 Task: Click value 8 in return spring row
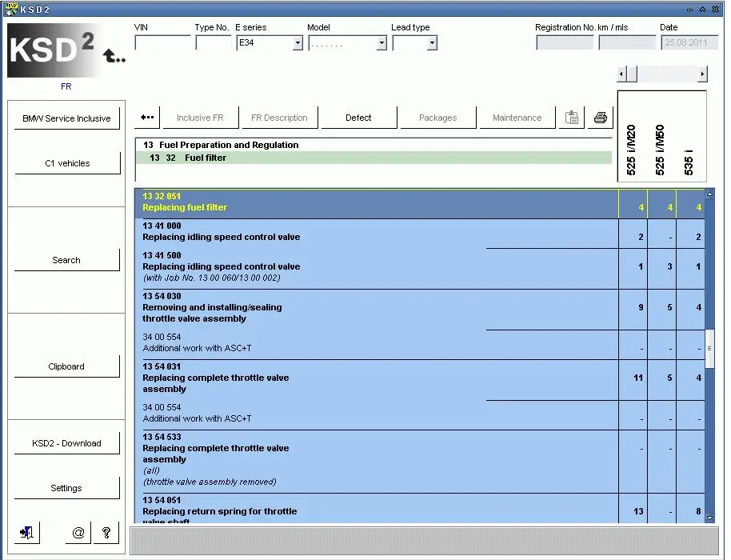698,511
